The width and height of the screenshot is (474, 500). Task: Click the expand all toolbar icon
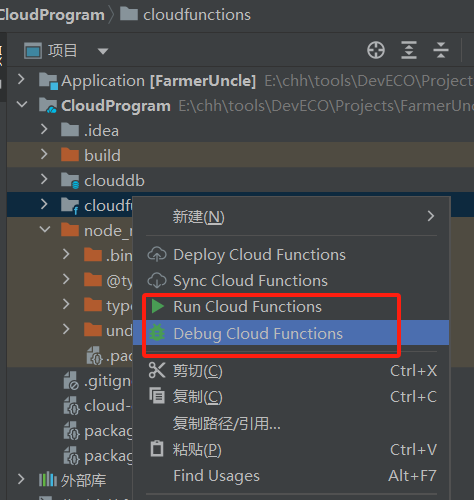click(x=409, y=50)
